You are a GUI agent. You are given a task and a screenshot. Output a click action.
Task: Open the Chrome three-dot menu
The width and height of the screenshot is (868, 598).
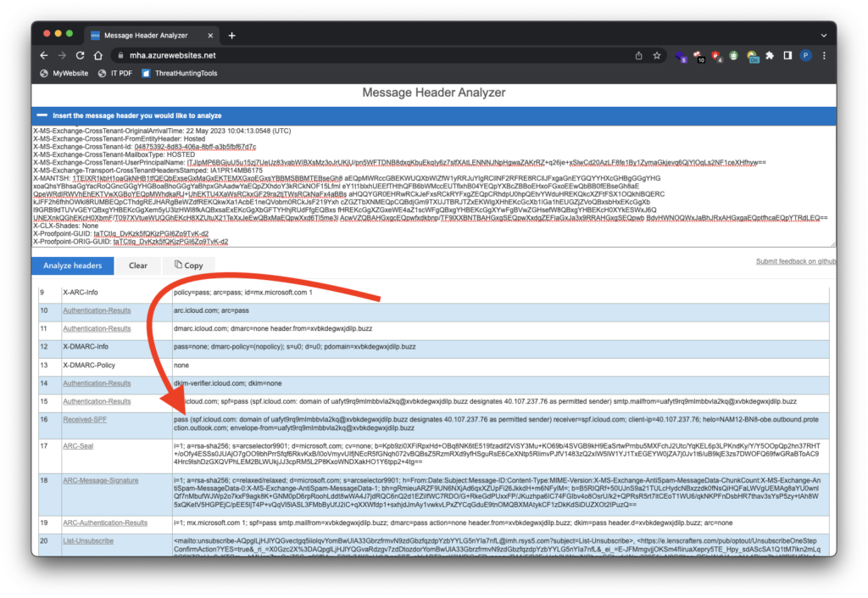[824, 55]
